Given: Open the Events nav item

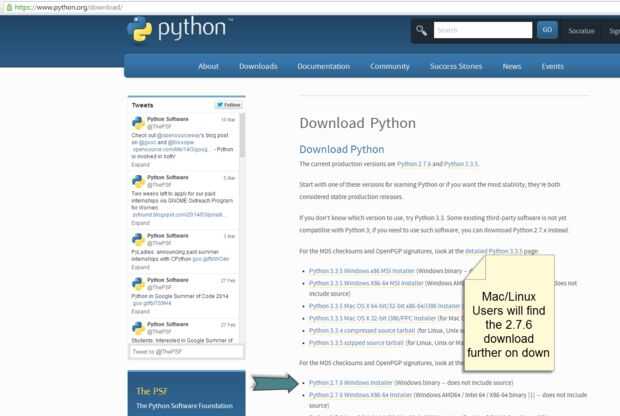Looking at the screenshot, I should 553,66.
